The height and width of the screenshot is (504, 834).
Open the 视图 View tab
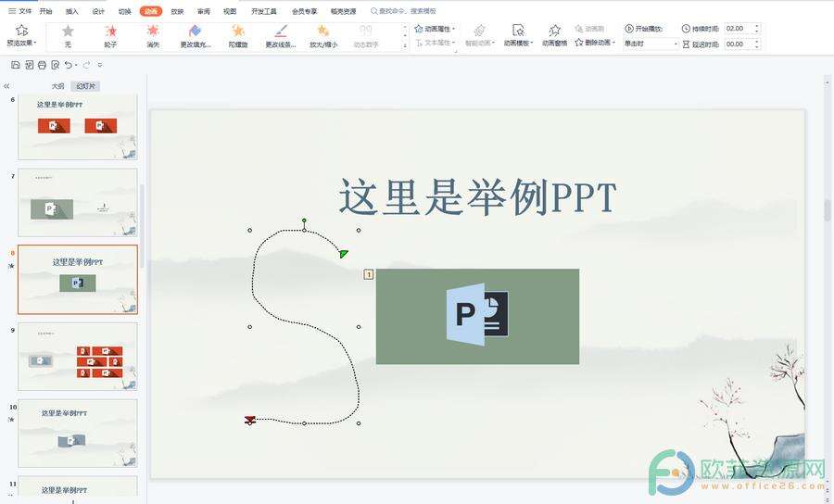pyautogui.click(x=230, y=11)
